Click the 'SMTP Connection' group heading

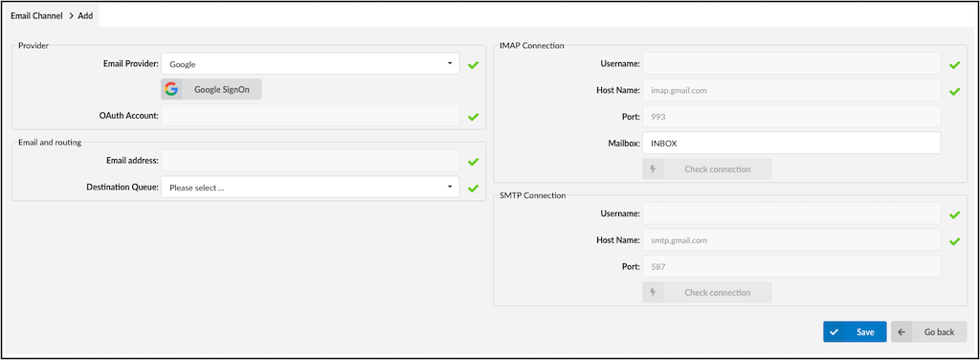coord(532,195)
